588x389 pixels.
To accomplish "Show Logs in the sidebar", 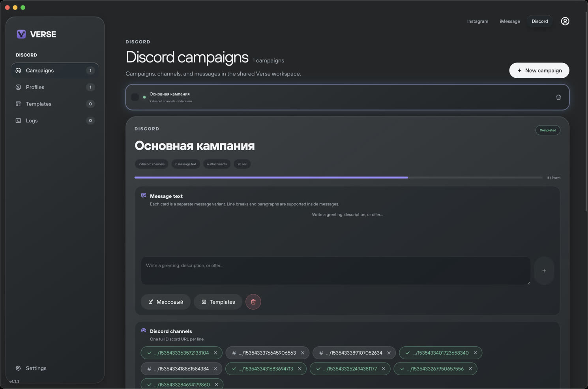I will pos(55,120).
